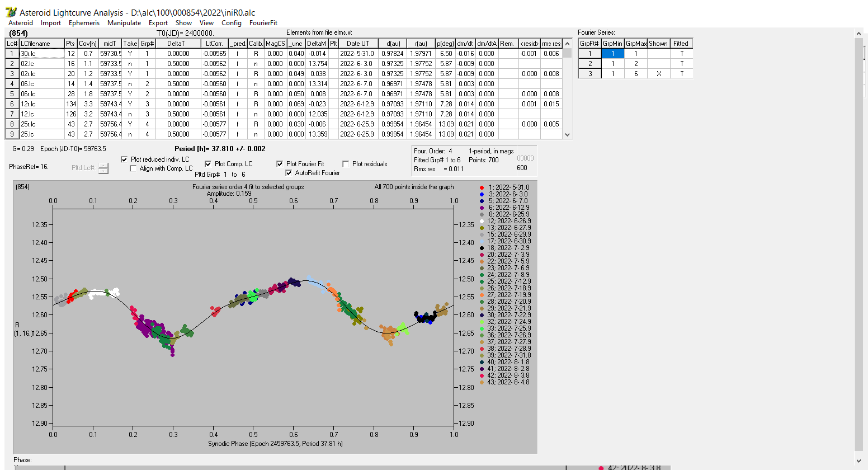Click black legend dot for 18; 2022- 7- 2.9
Image resolution: width=868 pixels, height=470 pixels.
[x=482, y=248]
